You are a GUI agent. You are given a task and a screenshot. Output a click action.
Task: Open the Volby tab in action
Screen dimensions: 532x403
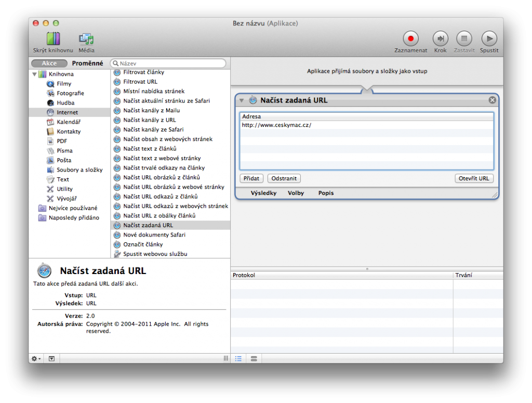click(296, 193)
